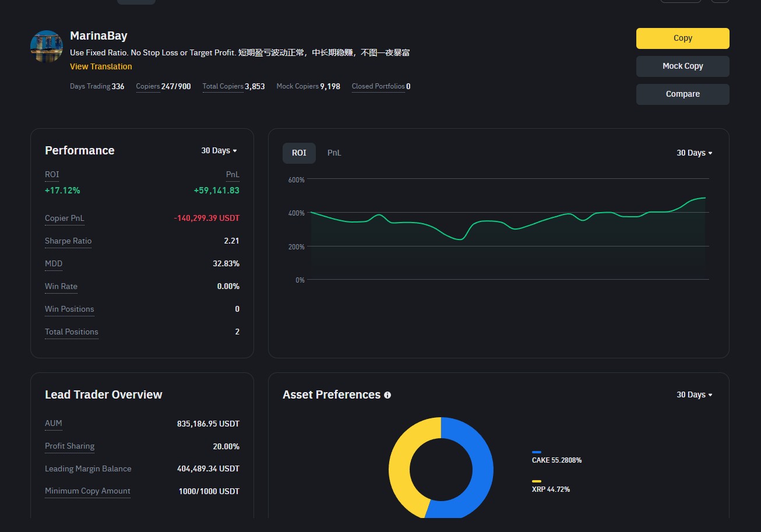This screenshot has width=761, height=532.
Task: Click the Sharpe Ratio label
Action: click(x=68, y=241)
